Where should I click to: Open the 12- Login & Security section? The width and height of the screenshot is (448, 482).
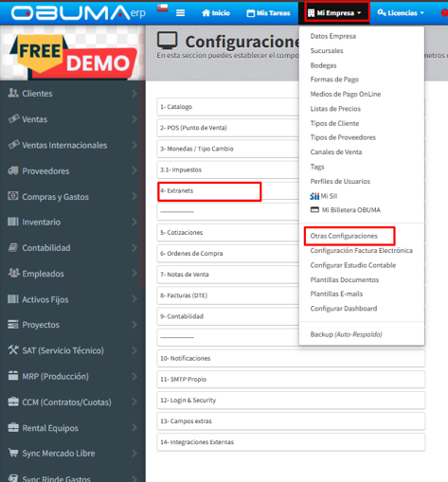pos(291,401)
